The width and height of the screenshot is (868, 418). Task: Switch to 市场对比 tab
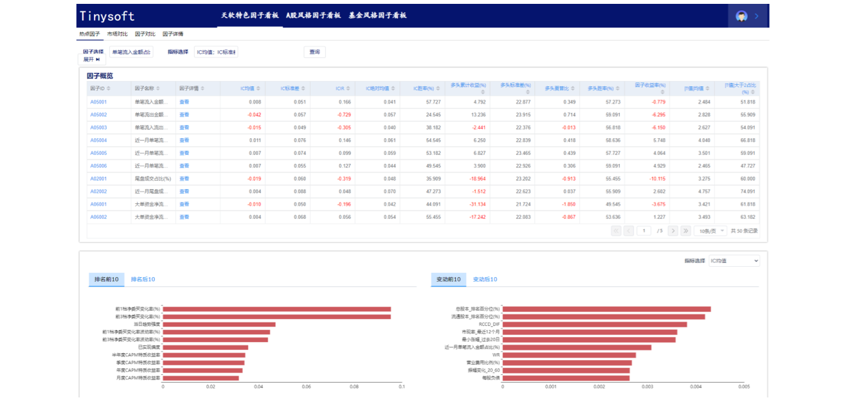pyautogui.click(x=117, y=34)
